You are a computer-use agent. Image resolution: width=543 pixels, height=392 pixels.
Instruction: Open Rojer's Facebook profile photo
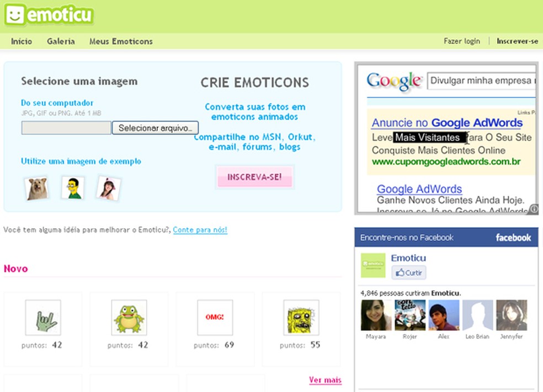click(409, 315)
